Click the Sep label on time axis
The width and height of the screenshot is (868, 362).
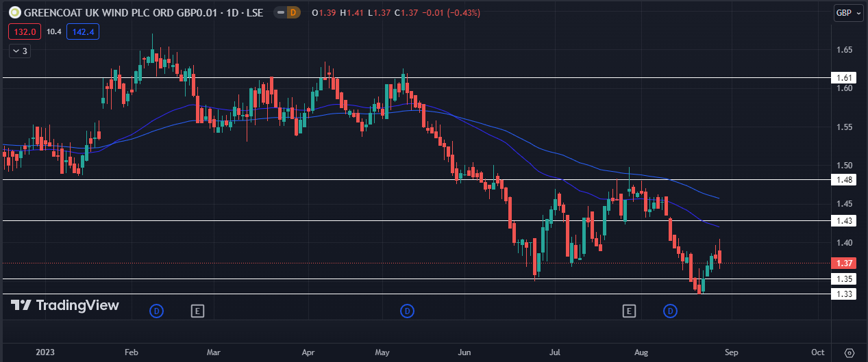(731, 352)
